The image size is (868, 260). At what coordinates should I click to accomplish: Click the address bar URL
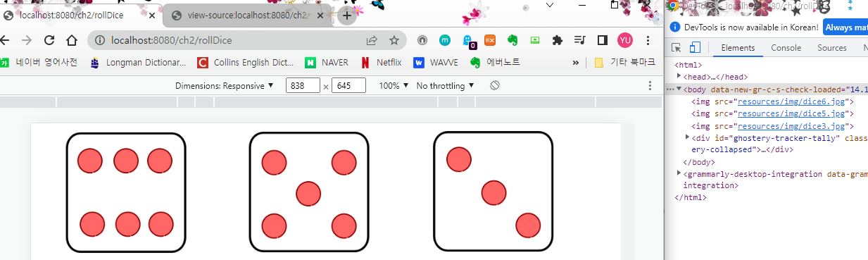[171, 40]
